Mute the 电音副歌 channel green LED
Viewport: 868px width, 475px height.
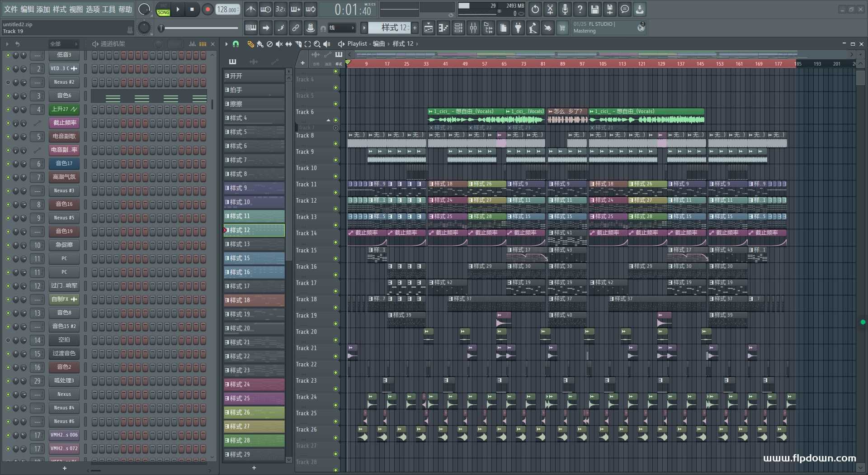click(x=8, y=137)
